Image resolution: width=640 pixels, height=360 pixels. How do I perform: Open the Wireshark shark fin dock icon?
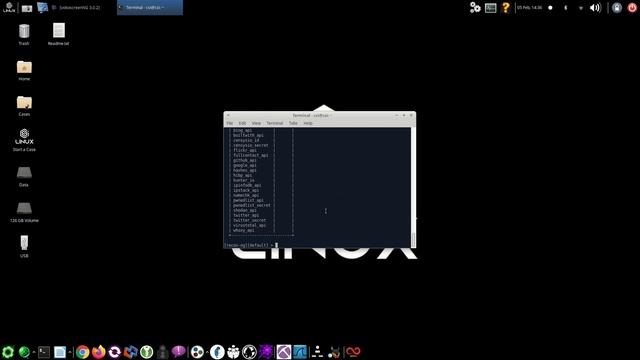pos(300,352)
